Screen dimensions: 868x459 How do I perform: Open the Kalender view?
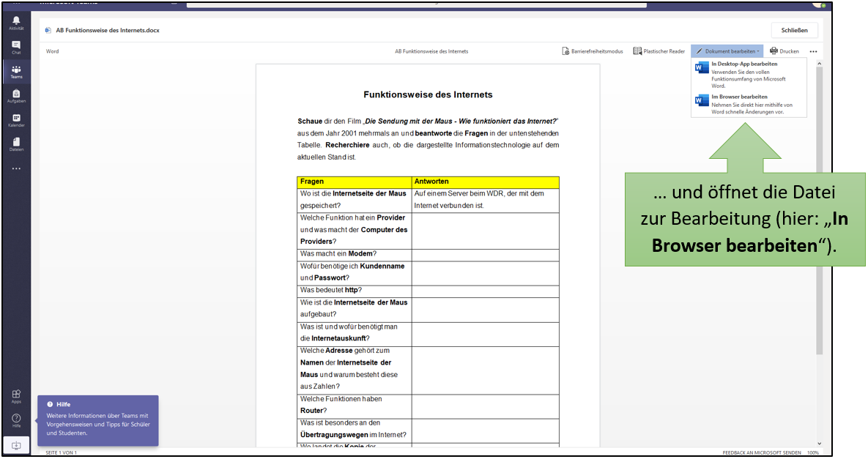click(x=16, y=119)
